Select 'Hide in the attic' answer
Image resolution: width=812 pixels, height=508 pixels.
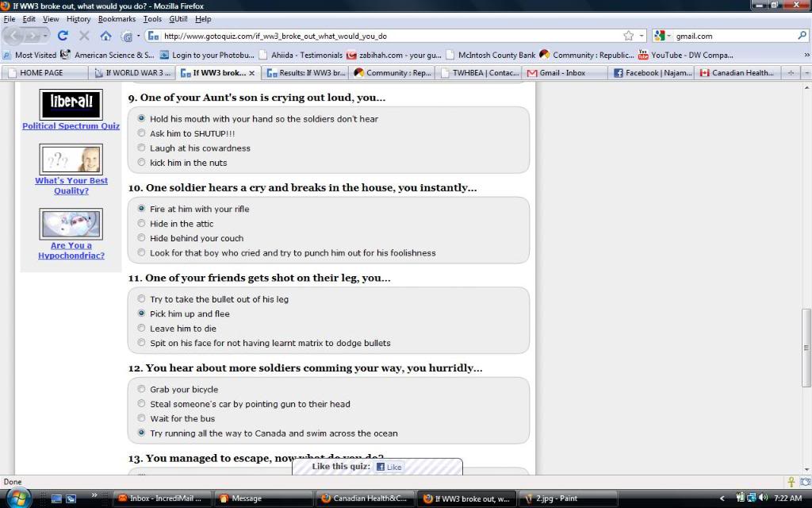(142, 224)
